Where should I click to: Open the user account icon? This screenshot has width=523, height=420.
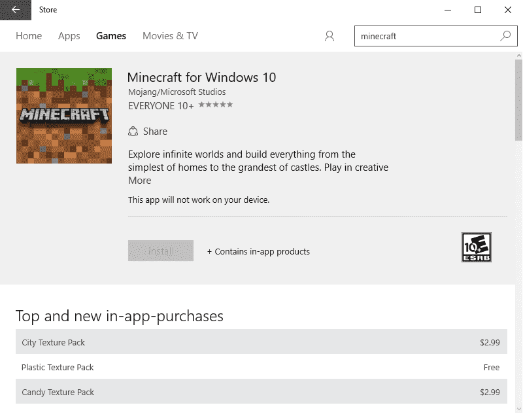pos(329,36)
